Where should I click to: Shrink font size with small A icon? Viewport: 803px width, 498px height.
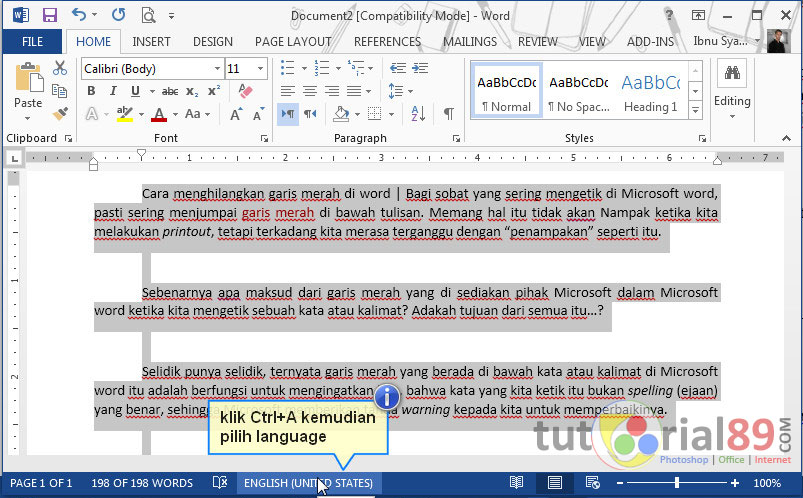click(259, 114)
